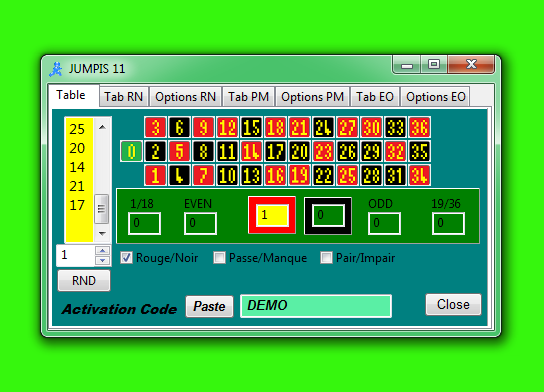Select black number 33 cell

396,127
